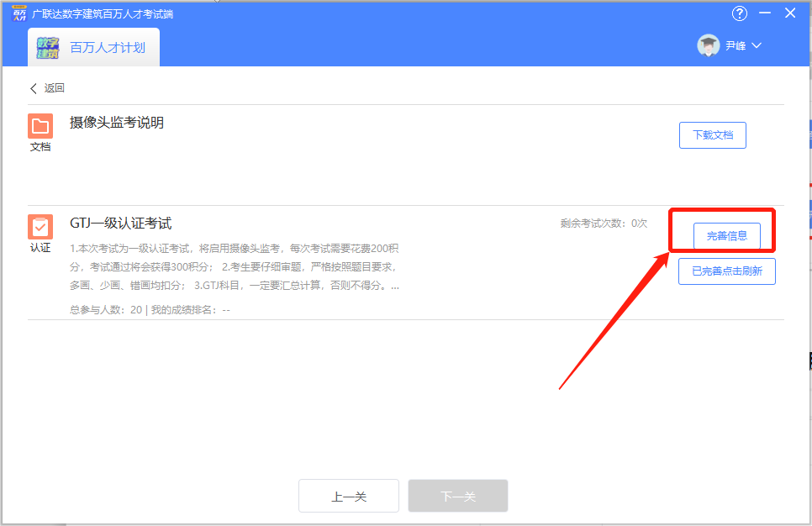Click the app logo in title bar
The image size is (812, 526).
click(x=19, y=13)
